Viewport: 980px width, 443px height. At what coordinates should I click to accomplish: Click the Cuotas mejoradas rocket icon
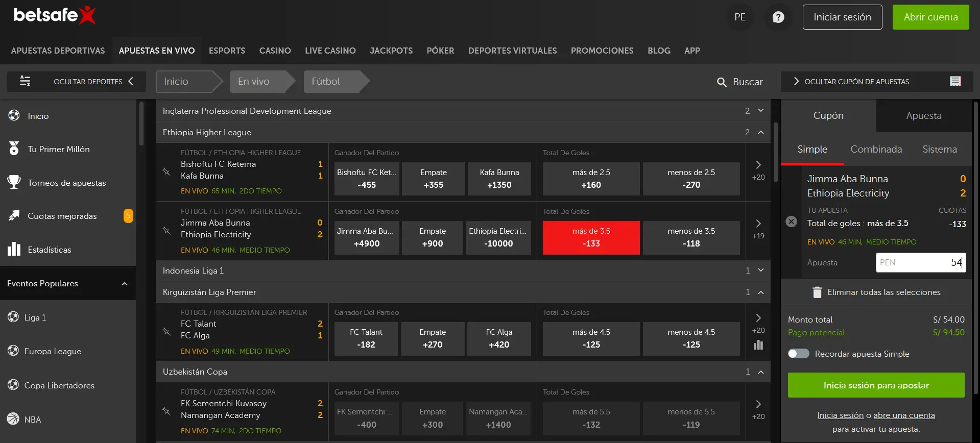click(x=14, y=216)
